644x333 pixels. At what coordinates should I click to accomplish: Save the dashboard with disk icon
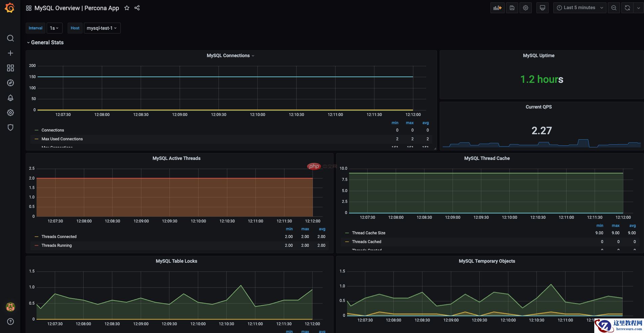coord(512,8)
